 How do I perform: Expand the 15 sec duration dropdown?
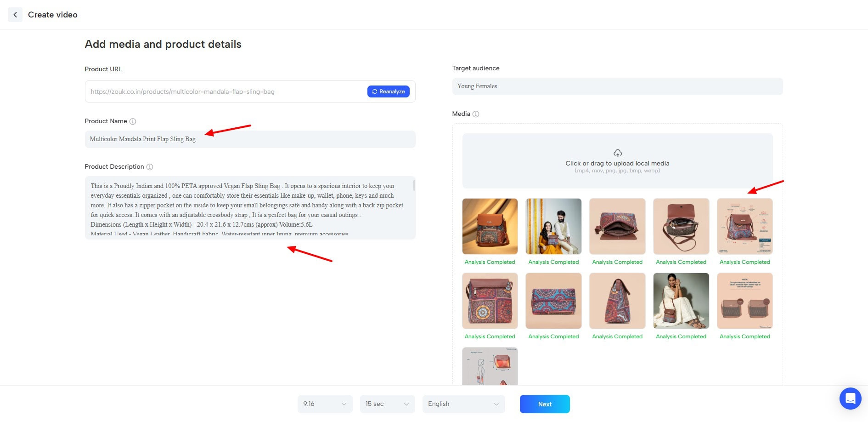[x=387, y=404]
